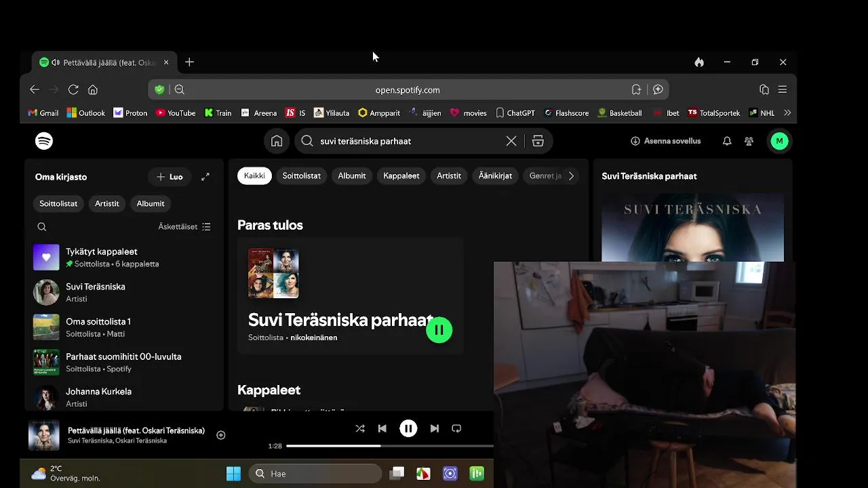
Task: Click Asenna sovellus install button
Action: (x=666, y=141)
